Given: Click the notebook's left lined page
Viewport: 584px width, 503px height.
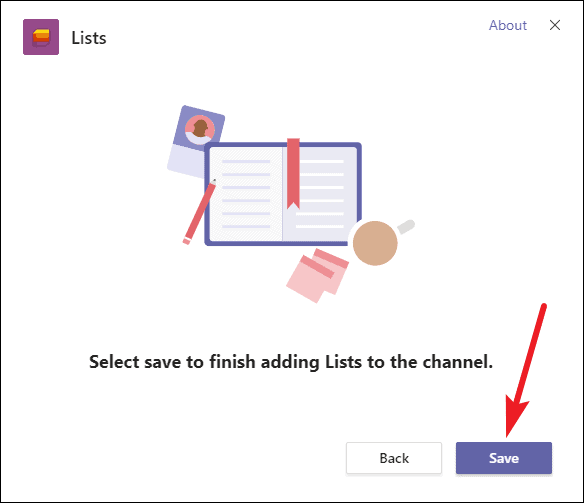Looking at the screenshot, I should click(245, 194).
